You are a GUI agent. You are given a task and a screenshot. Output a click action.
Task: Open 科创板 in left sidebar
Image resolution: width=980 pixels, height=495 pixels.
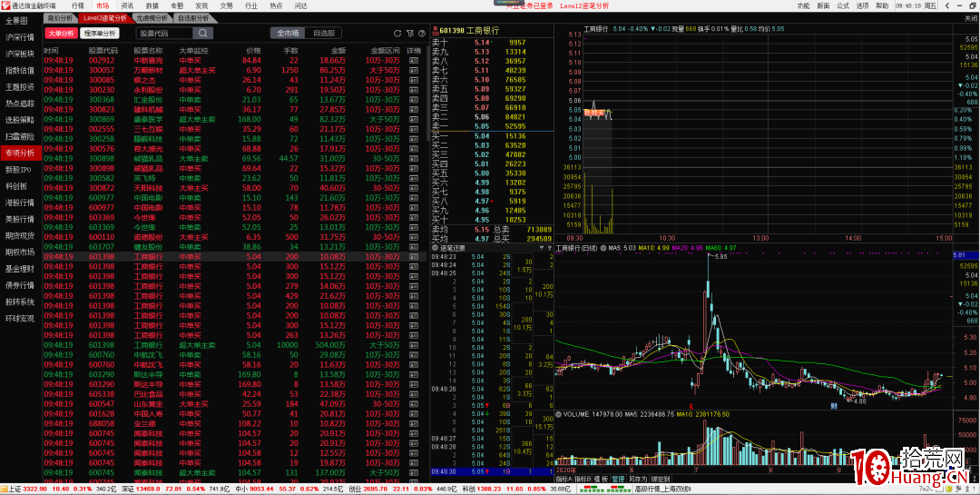(17, 186)
